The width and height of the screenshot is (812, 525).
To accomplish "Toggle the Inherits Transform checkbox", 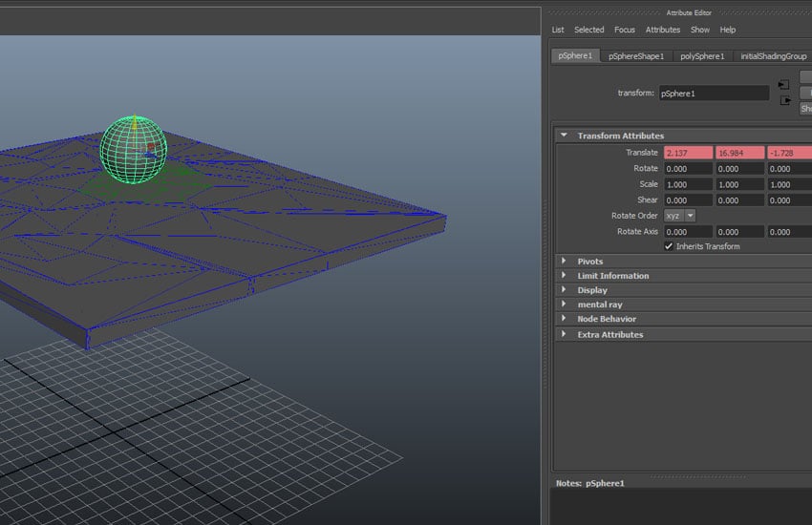I will point(669,246).
